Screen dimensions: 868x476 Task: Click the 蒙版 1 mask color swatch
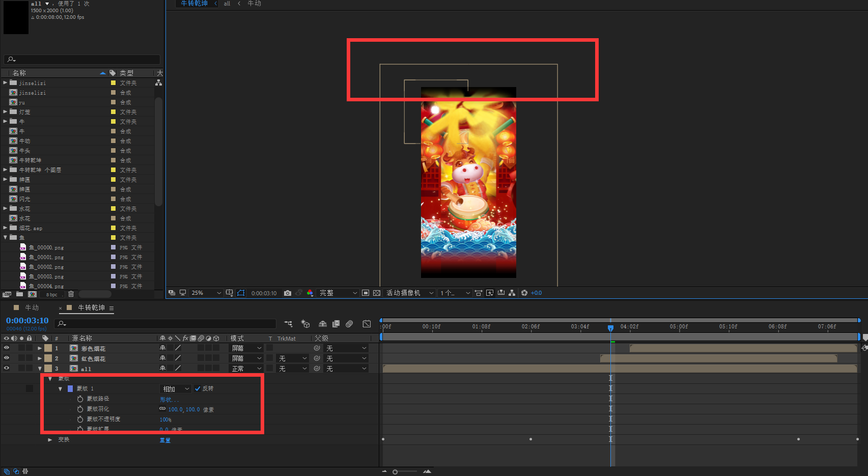coord(70,389)
